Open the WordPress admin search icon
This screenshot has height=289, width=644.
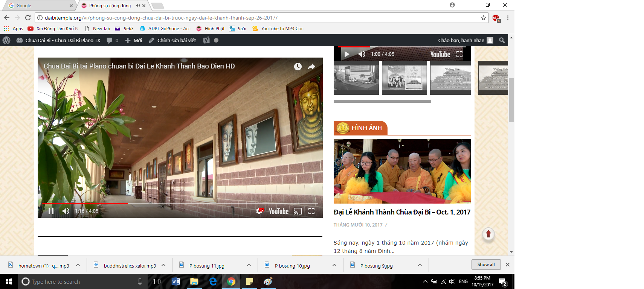tap(502, 40)
